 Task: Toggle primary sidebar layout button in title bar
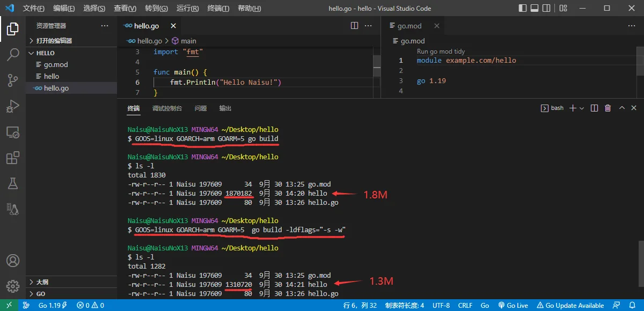[x=523, y=8]
